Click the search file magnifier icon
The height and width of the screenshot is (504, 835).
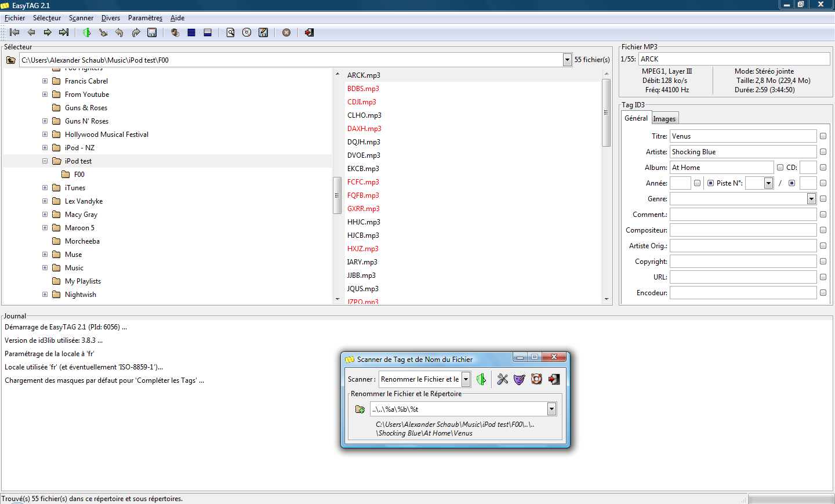231,32
